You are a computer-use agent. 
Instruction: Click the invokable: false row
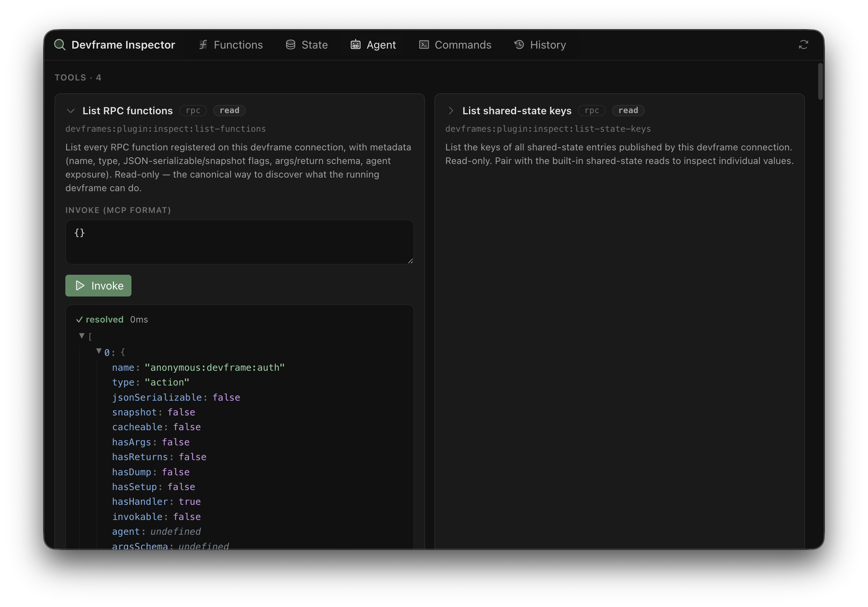156,517
